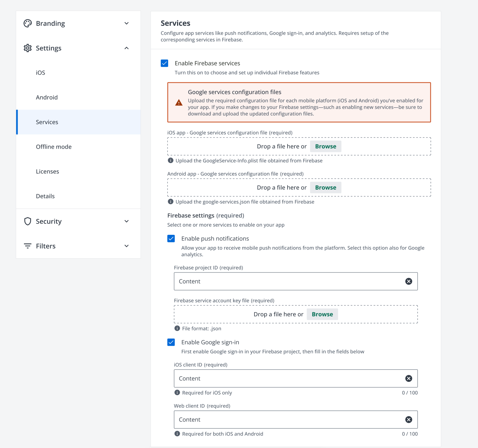Uncheck Enable Firebase services checkbox

click(x=165, y=63)
